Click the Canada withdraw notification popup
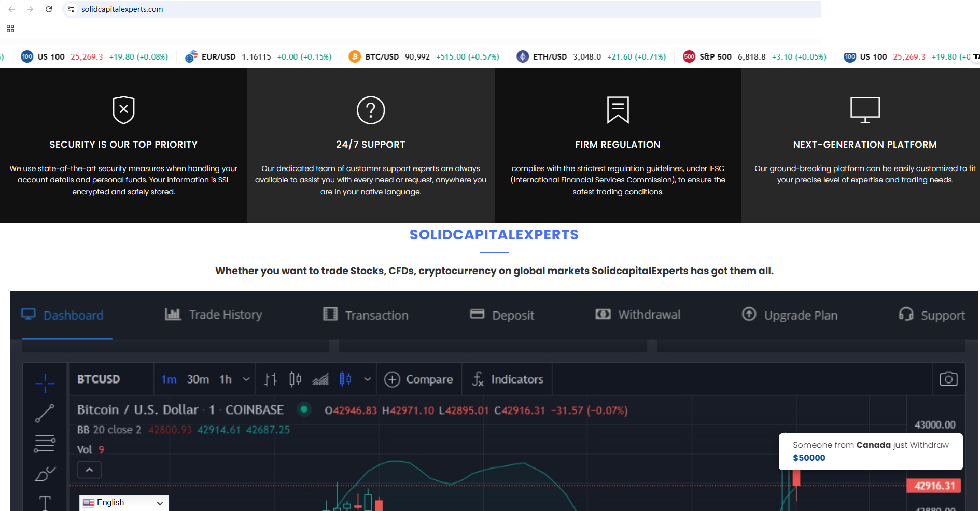The height and width of the screenshot is (511, 980). coord(871,451)
